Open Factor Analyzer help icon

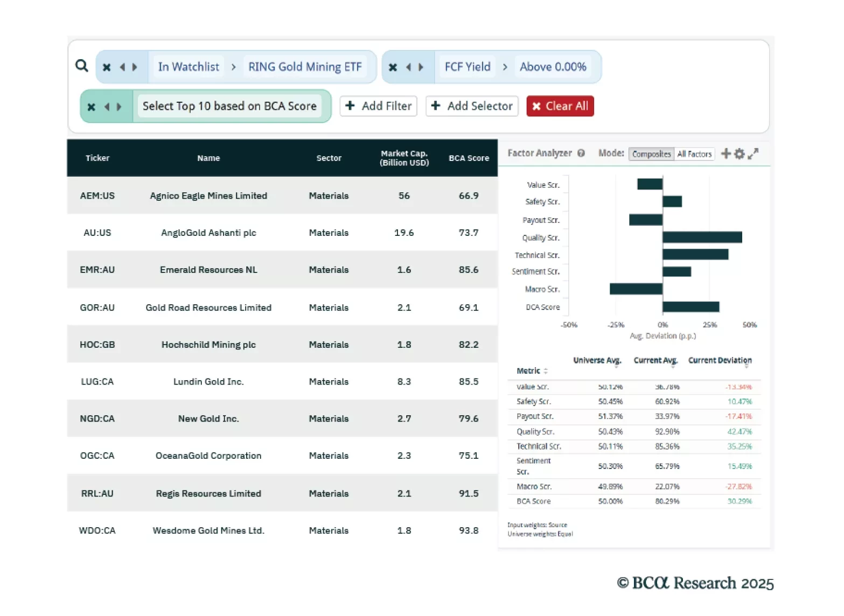click(581, 153)
